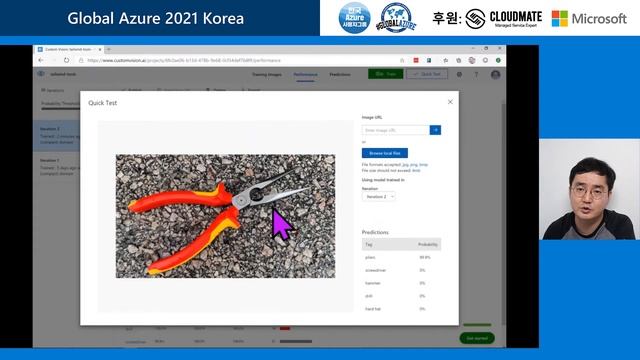Click the Microsoft logo in banner
Viewport: 640px width, 360px height.
pyautogui.click(x=589, y=19)
